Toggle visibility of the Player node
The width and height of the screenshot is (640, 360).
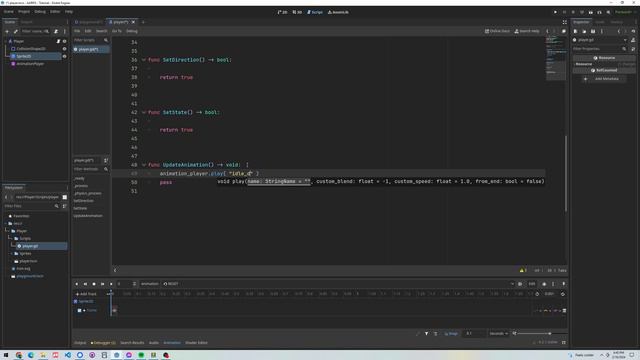click(x=64, y=41)
